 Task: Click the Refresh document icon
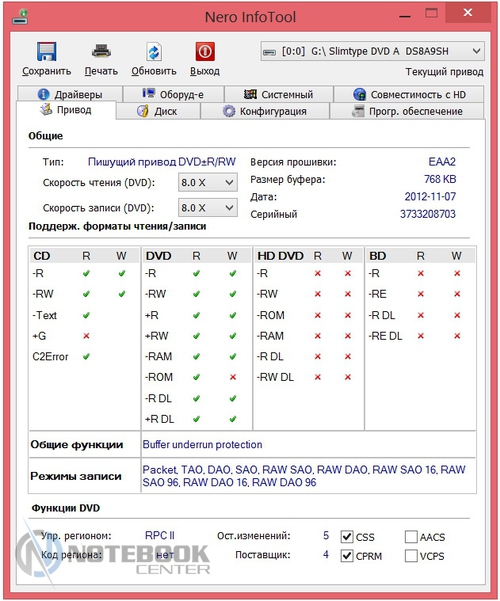154,51
